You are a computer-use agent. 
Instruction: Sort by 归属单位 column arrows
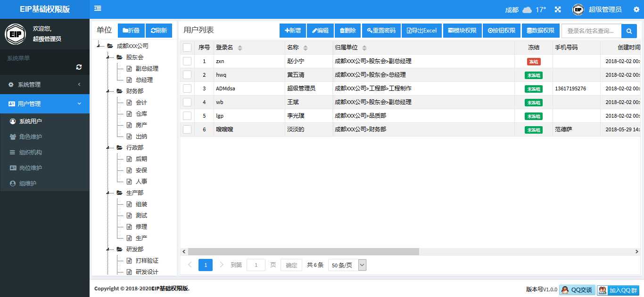[x=364, y=48]
